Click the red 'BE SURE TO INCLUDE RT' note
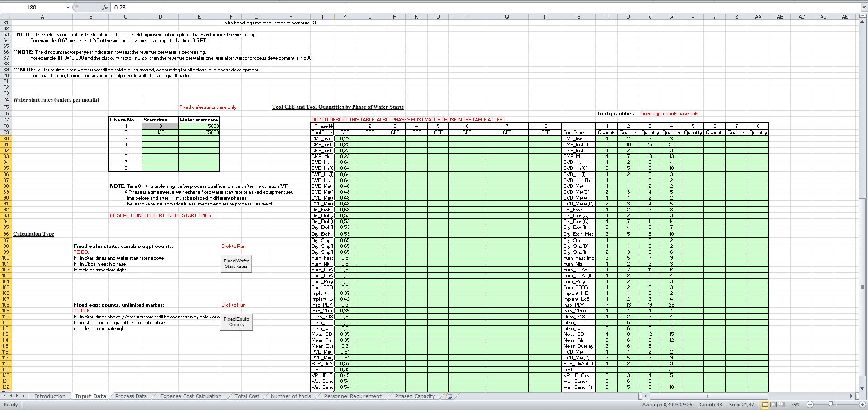This screenshot has width=868, height=410. [161, 215]
